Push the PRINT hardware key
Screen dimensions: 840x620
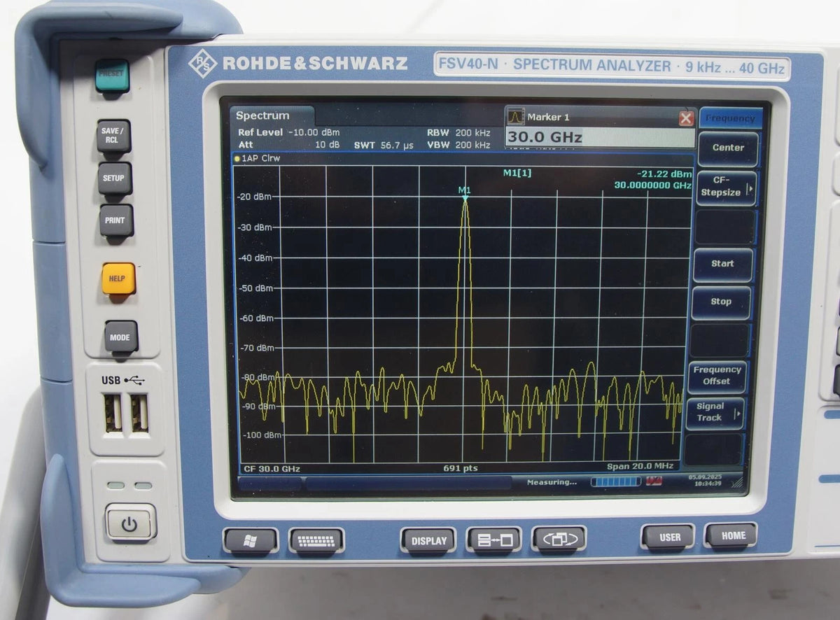tap(115, 220)
